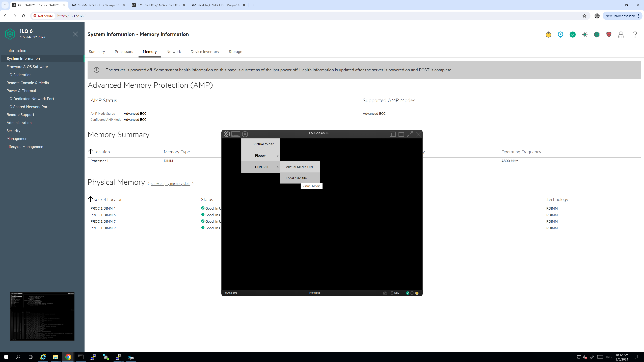
Task: Open Windows taskbar search
Action: [18, 357]
